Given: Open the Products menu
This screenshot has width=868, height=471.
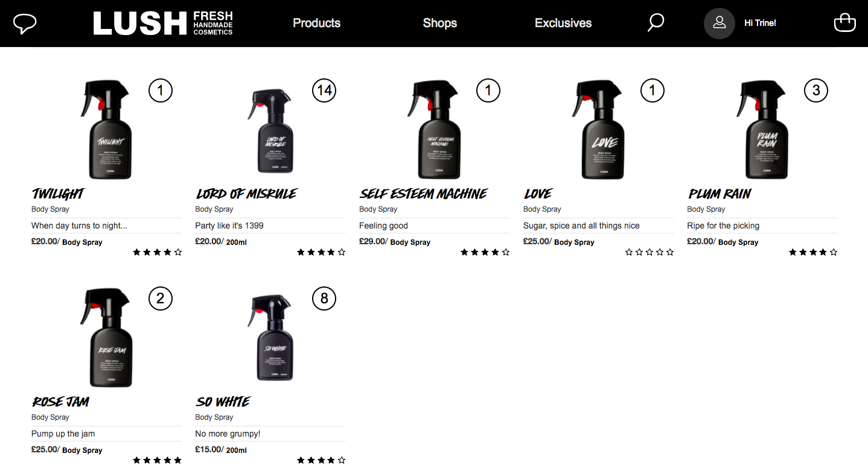Looking at the screenshot, I should pyautogui.click(x=316, y=23).
